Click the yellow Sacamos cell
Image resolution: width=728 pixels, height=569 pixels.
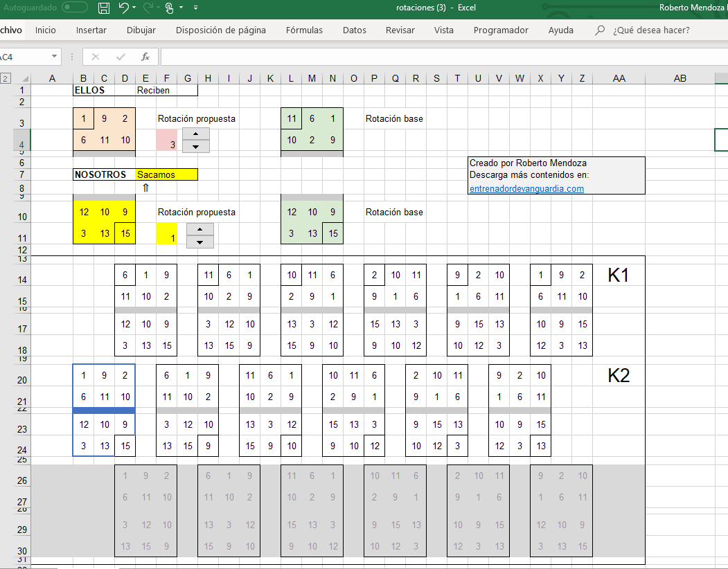[166, 175]
